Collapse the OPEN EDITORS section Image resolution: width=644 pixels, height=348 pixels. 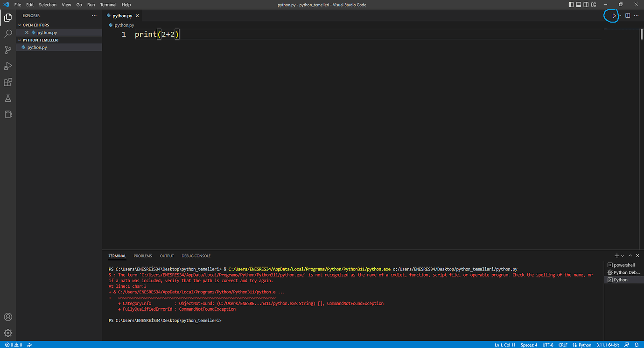click(x=19, y=25)
